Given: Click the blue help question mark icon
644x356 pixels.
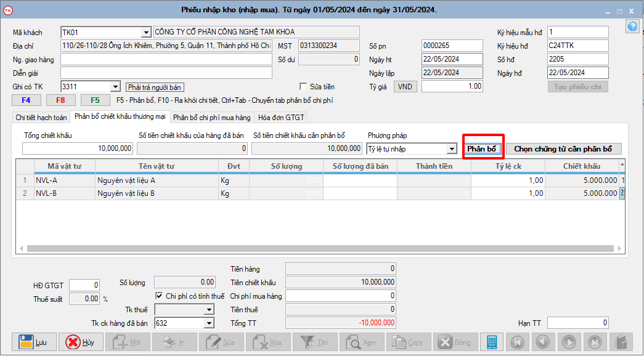Looking at the screenshot, I should coord(632,26).
